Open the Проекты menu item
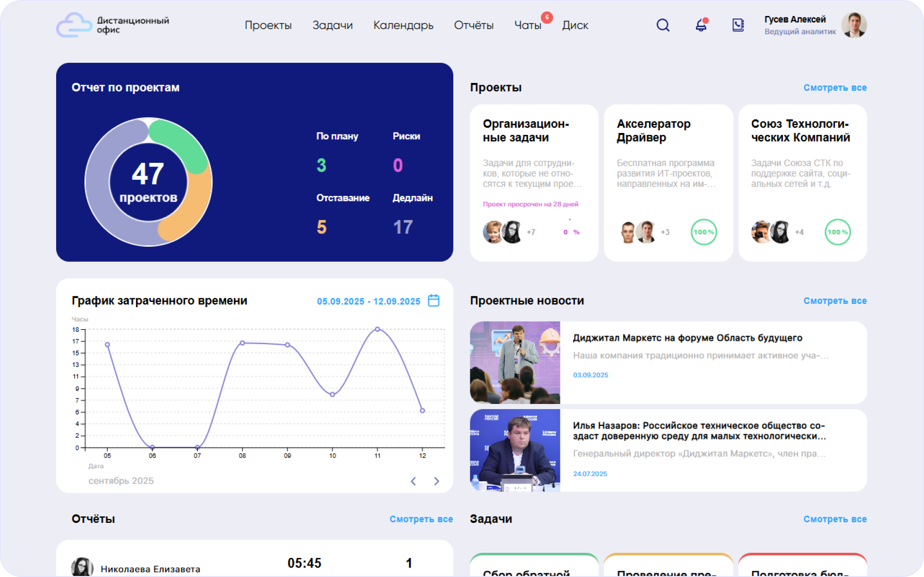The width and height of the screenshot is (924, 577). click(268, 25)
